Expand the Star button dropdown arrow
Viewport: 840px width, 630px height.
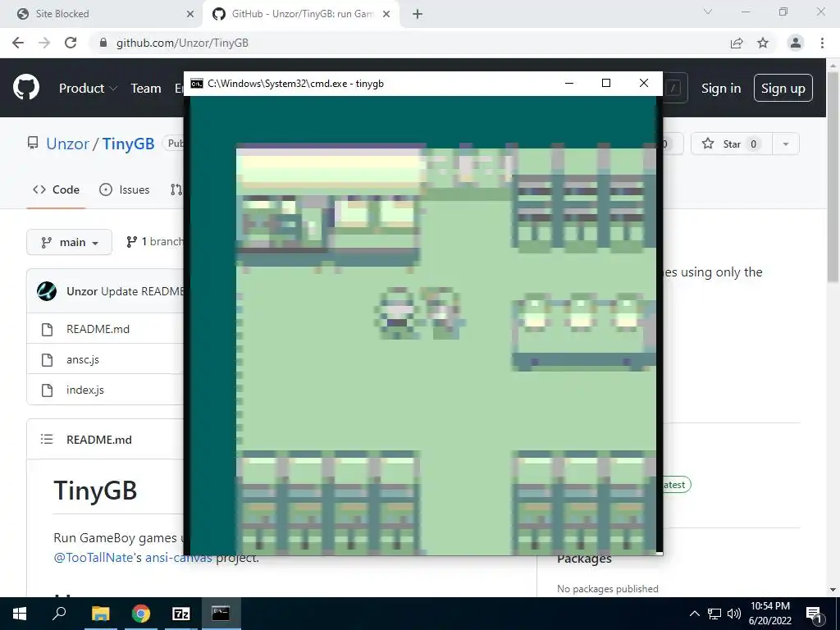pyautogui.click(x=785, y=144)
